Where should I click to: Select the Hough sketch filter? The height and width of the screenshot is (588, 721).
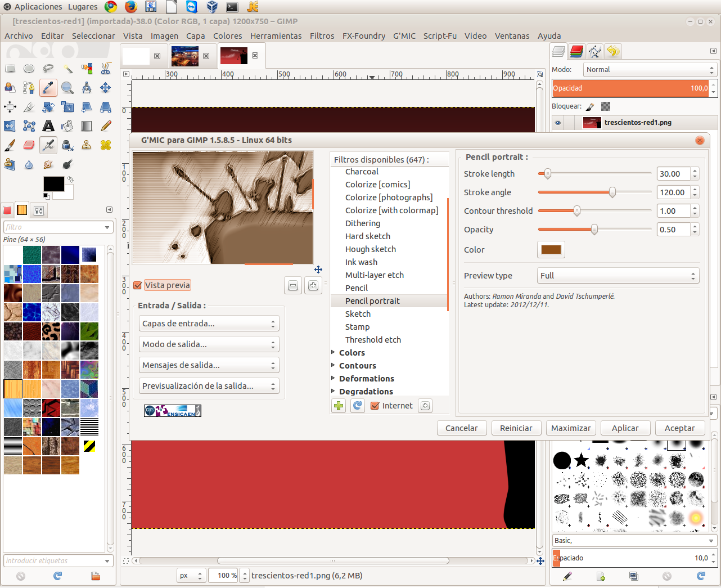click(371, 249)
